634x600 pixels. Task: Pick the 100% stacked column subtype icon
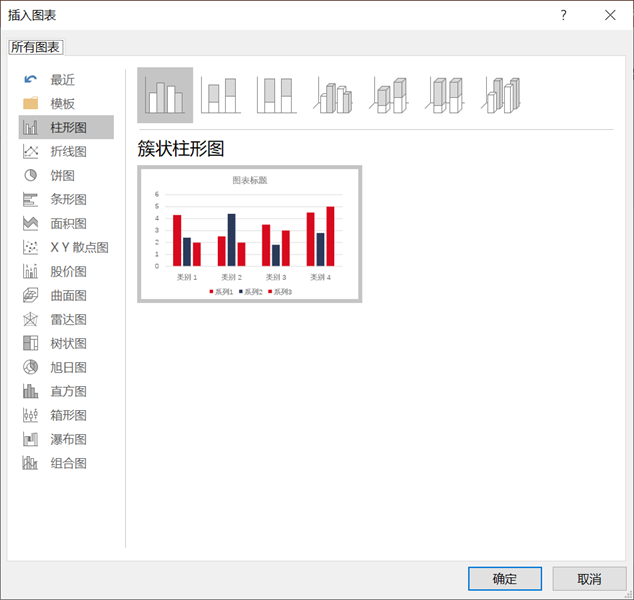pos(277,95)
